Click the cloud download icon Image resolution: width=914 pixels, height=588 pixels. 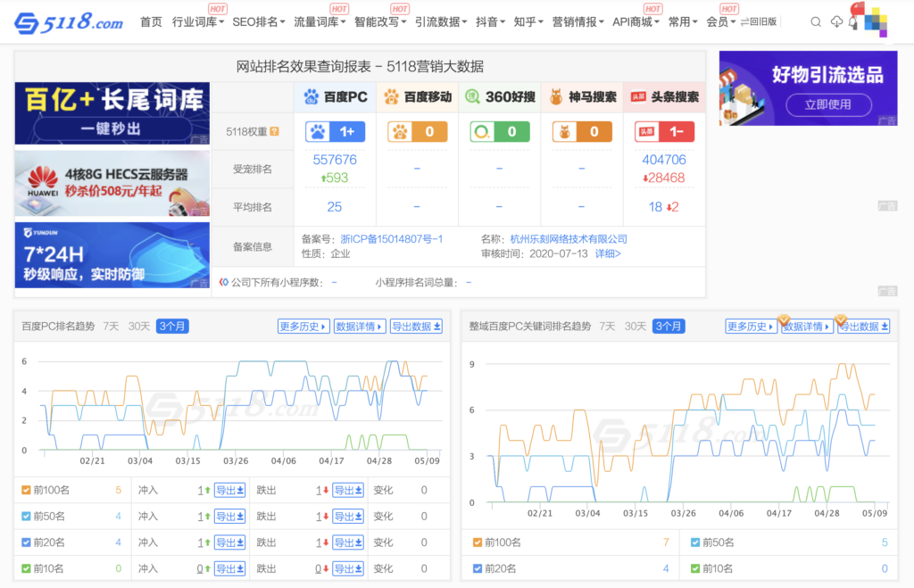[x=835, y=22]
